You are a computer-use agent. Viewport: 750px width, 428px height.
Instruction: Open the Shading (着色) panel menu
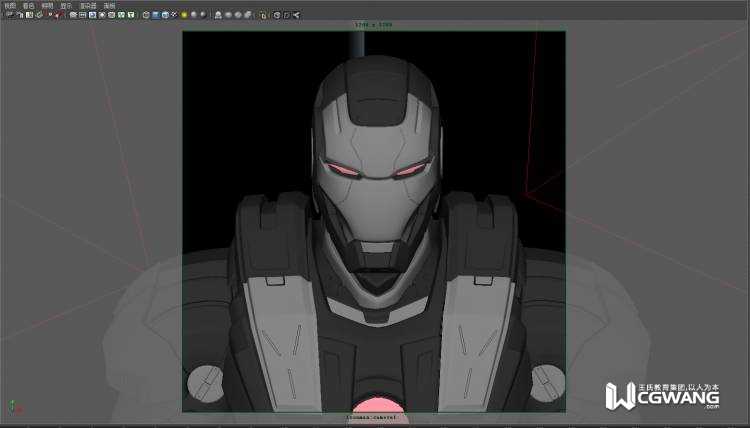pos(29,6)
